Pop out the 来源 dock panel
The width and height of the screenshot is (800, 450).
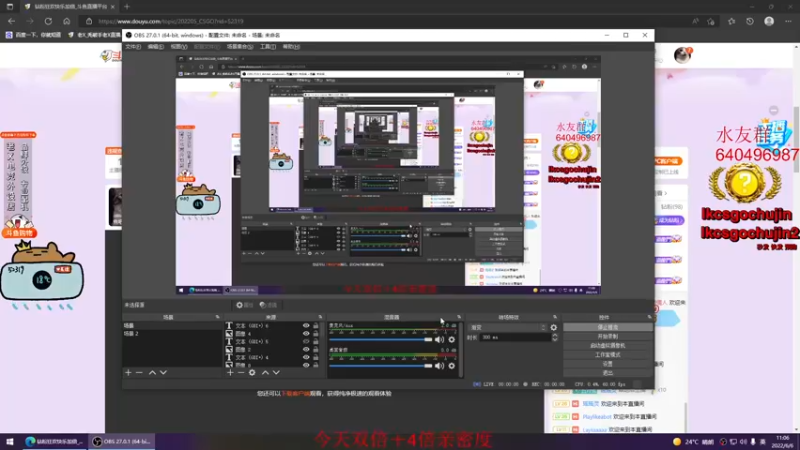coord(320,317)
